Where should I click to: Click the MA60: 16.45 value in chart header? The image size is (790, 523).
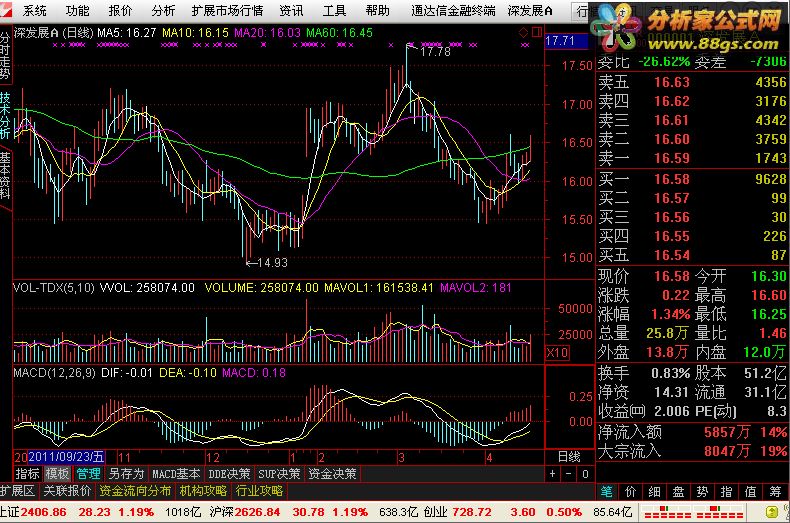(x=340, y=33)
